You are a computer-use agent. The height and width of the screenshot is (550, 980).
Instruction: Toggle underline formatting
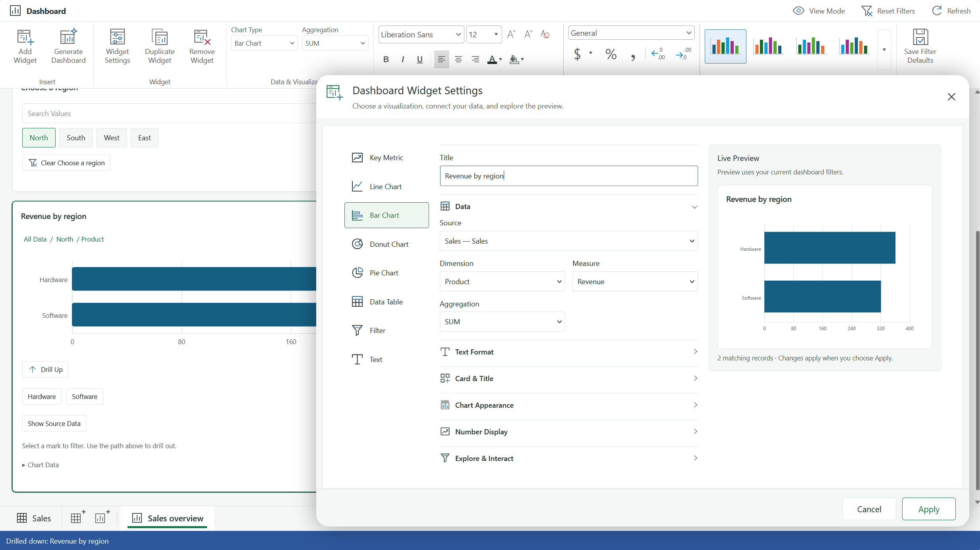tap(420, 59)
